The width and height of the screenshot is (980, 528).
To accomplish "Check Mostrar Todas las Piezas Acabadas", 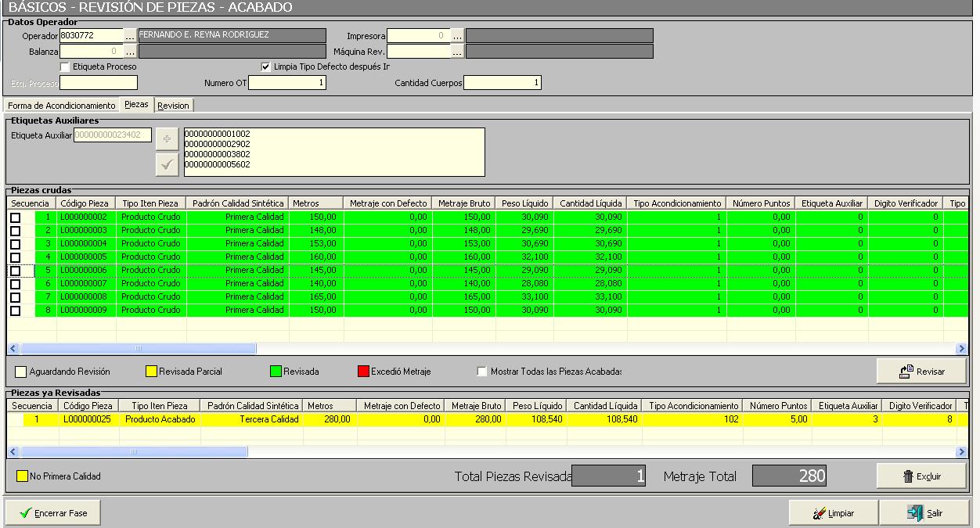I will (482, 372).
